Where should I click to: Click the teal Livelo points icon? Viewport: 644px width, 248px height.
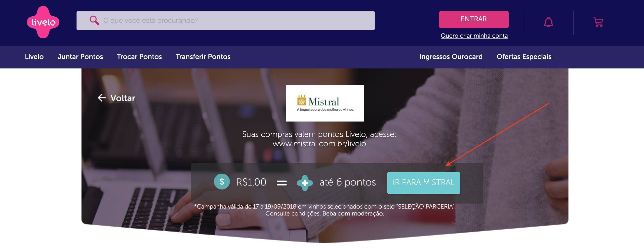(x=305, y=183)
